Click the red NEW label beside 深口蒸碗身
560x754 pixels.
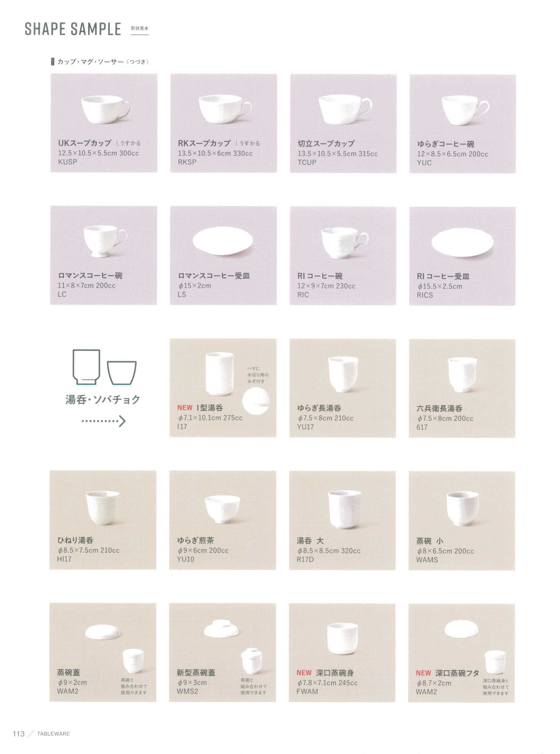pos(304,673)
